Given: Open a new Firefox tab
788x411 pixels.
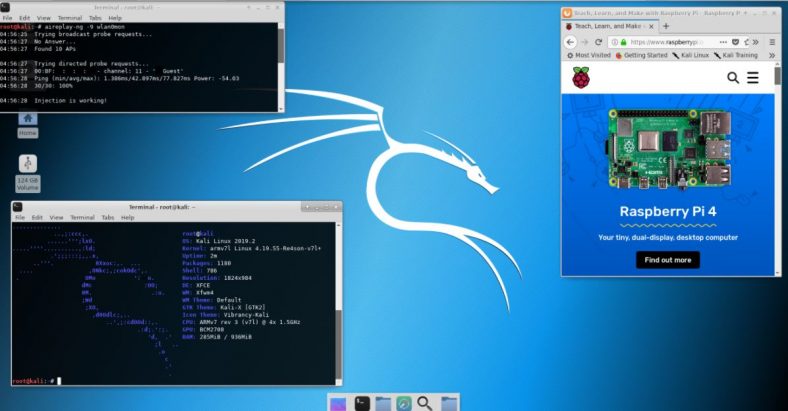Looking at the screenshot, I should [x=666, y=26].
